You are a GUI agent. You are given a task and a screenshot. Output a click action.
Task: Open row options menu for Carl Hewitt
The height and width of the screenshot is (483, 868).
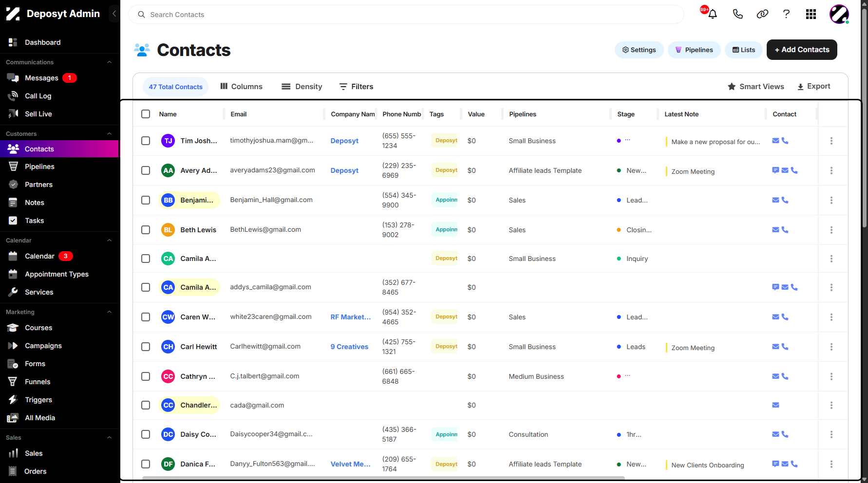pyautogui.click(x=831, y=347)
